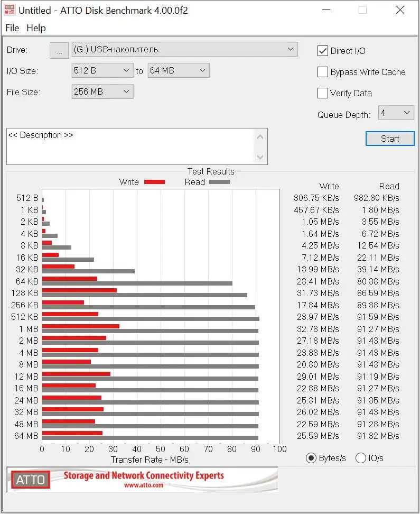Close the ATTO Disk Benchmark window

400,10
